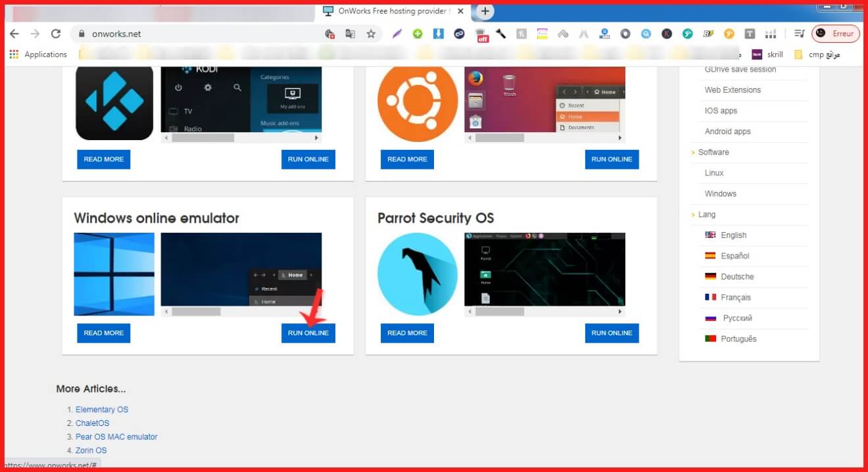Open the Pear OS MAC emulator link

pyautogui.click(x=116, y=437)
